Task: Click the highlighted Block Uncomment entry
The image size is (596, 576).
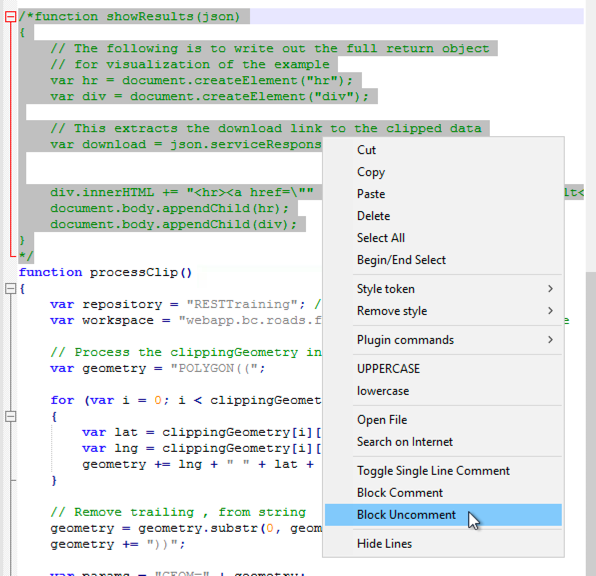Action: (x=443, y=515)
